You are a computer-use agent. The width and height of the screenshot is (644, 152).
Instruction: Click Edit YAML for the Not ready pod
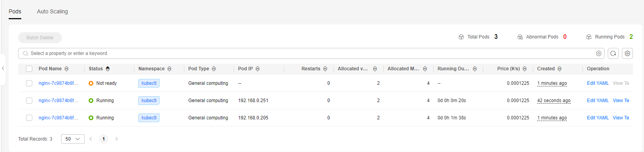coord(598,83)
